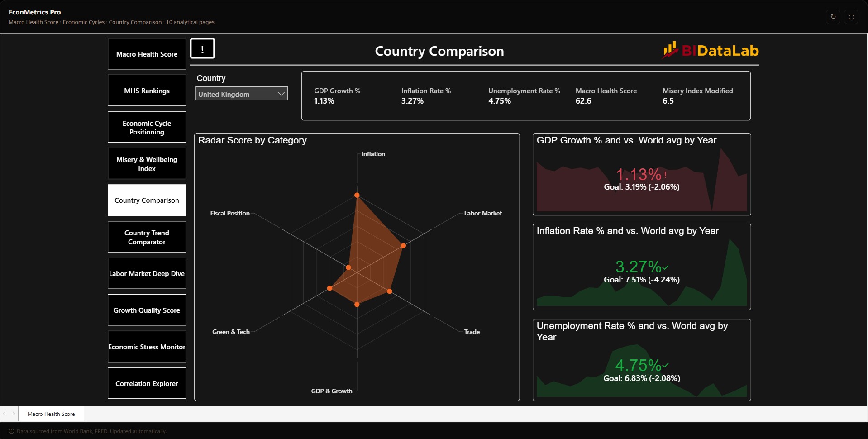Go to Misery & Wellbeing Index
The image size is (868, 439).
[x=147, y=164]
